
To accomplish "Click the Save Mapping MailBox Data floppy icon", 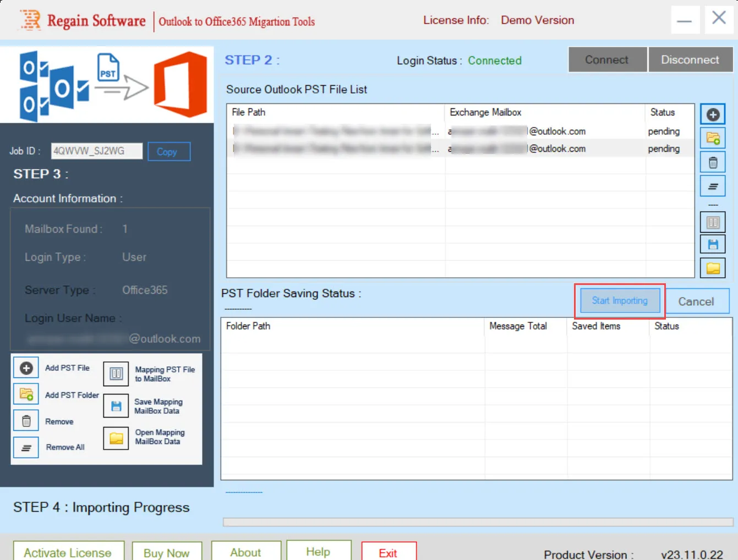I will tap(116, 407).
